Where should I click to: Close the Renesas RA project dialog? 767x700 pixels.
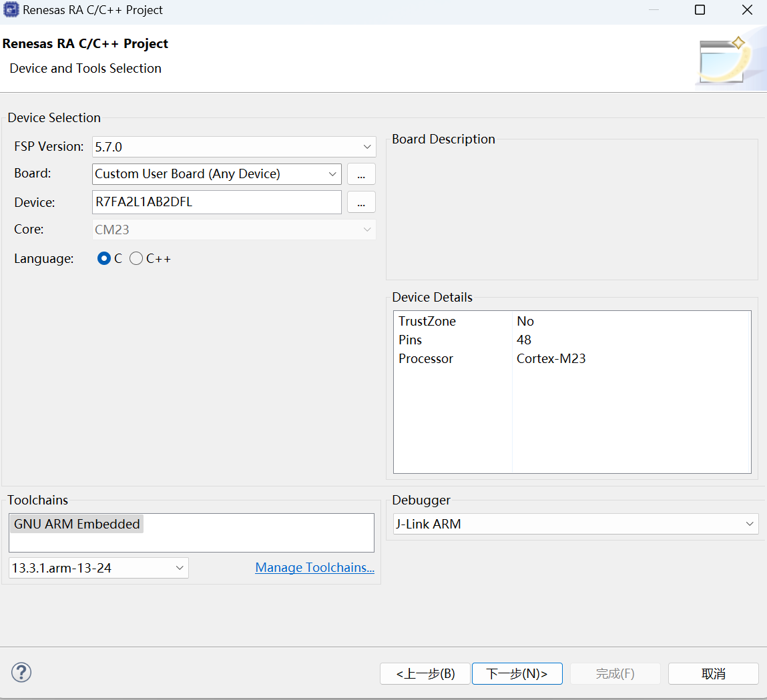(x=747, y=10)
